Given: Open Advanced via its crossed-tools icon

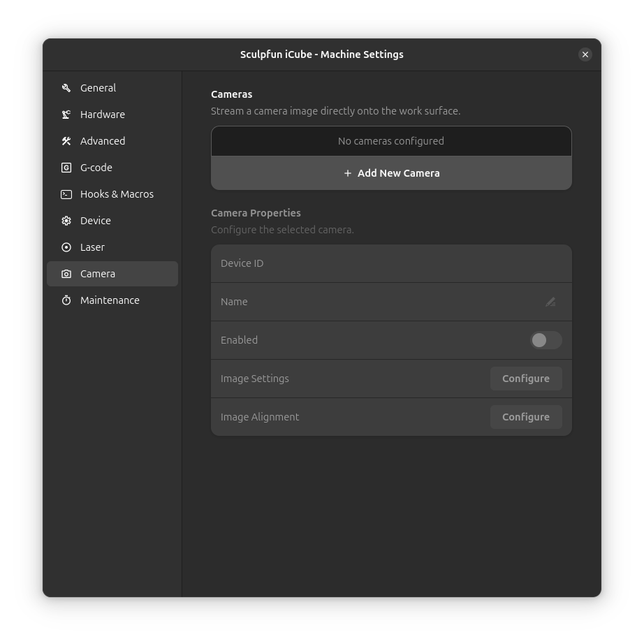Looking at the screenshot, I should [66, 141].
